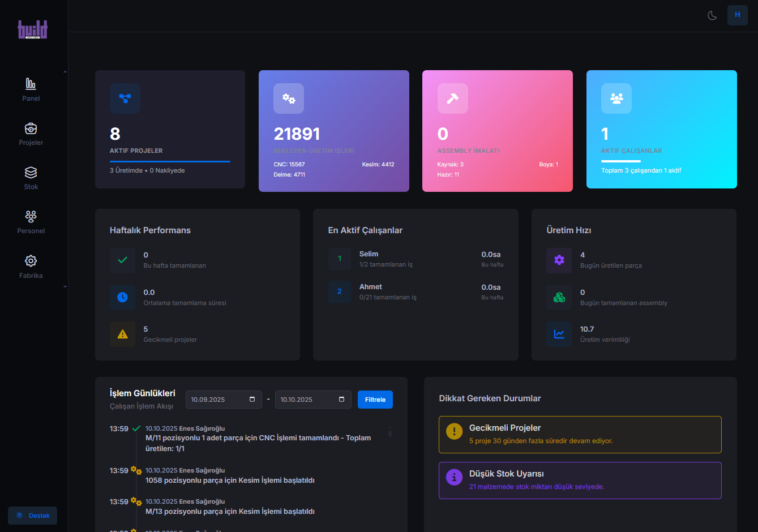Screen dimensions: 758x532
Task: Open the start date calendar picker
Action: tap(252, 399)
